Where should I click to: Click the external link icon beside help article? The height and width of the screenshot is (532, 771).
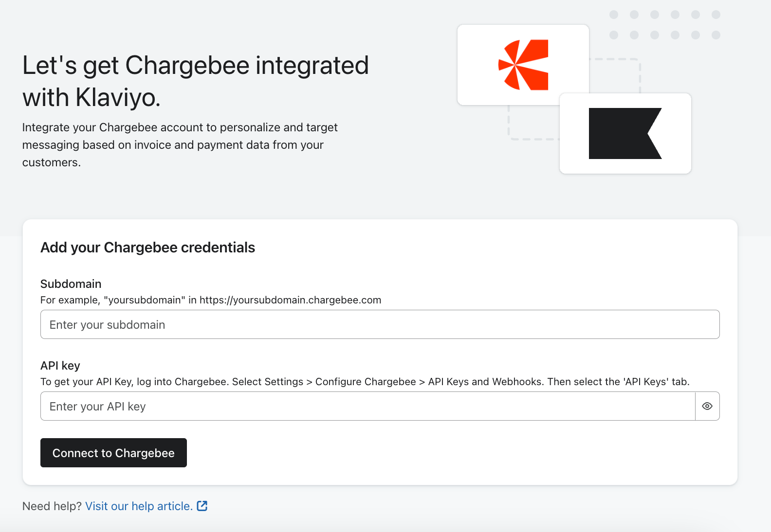coord(202,506)
